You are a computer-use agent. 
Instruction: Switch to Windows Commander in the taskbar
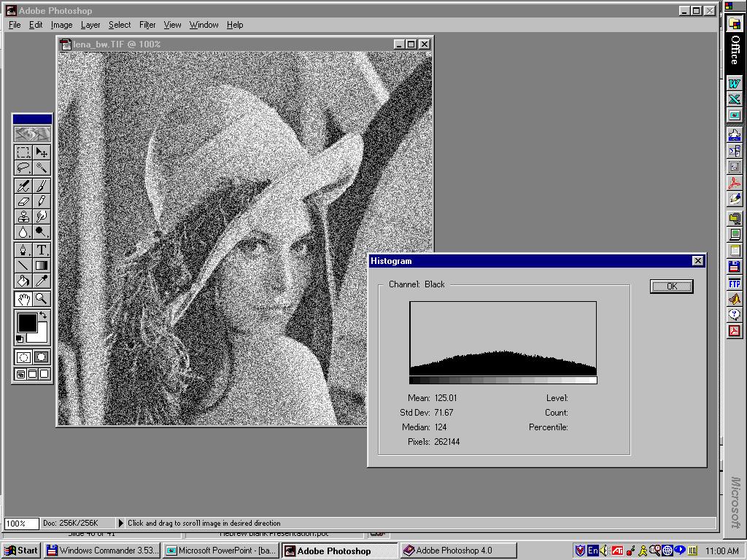(102, 551)
